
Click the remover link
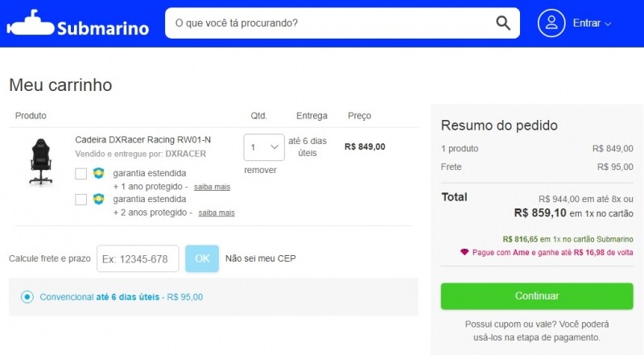260,170
